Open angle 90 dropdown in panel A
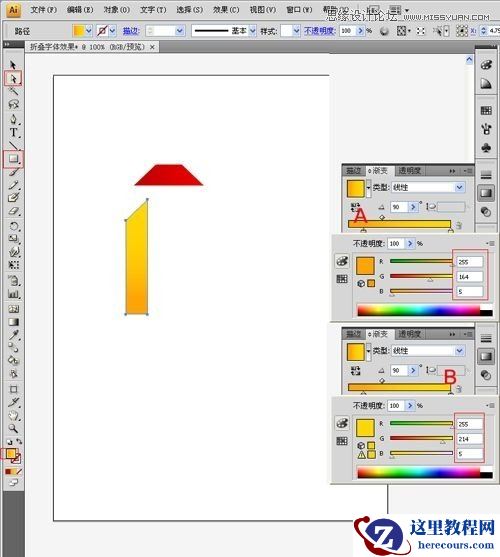Image resolution: width=500 pixels, height=557 pixels. [x=413, y=207]
